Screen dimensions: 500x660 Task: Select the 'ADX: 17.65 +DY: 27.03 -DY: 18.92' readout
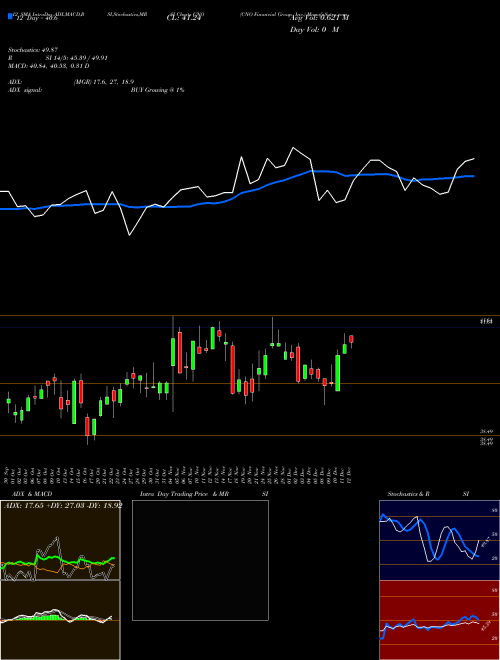63,505
